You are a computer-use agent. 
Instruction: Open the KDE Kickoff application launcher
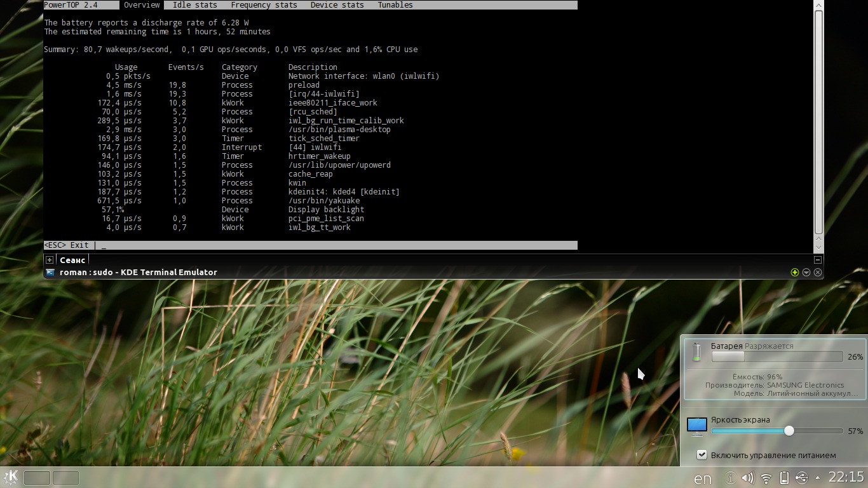tap(11, 477)
